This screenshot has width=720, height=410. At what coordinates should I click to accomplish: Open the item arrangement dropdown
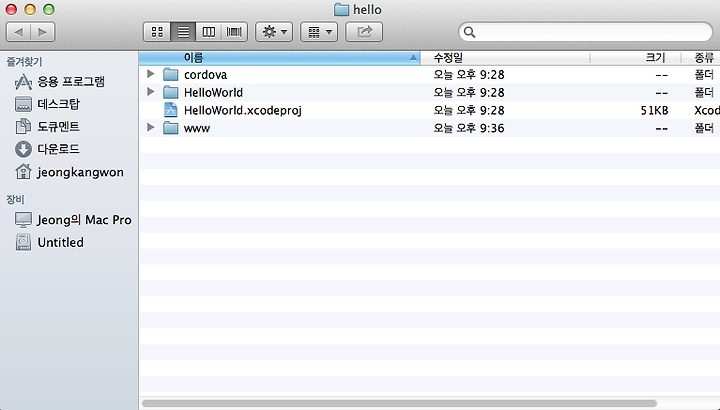[319, 32]
